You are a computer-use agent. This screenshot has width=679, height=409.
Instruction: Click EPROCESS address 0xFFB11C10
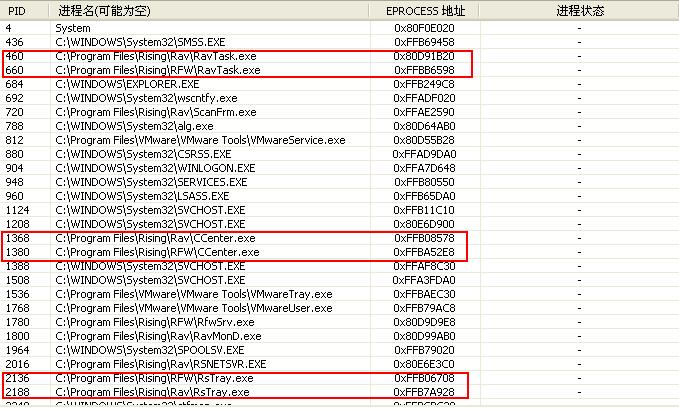(424, 210)
